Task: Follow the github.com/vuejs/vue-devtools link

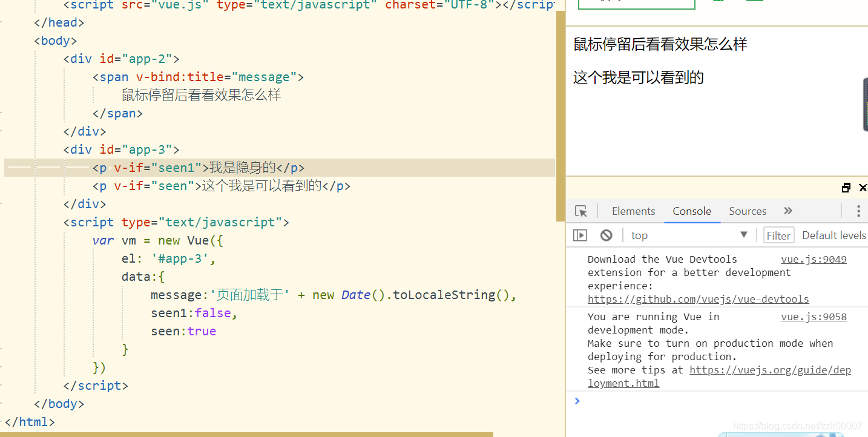Action: tap(699, 299)
